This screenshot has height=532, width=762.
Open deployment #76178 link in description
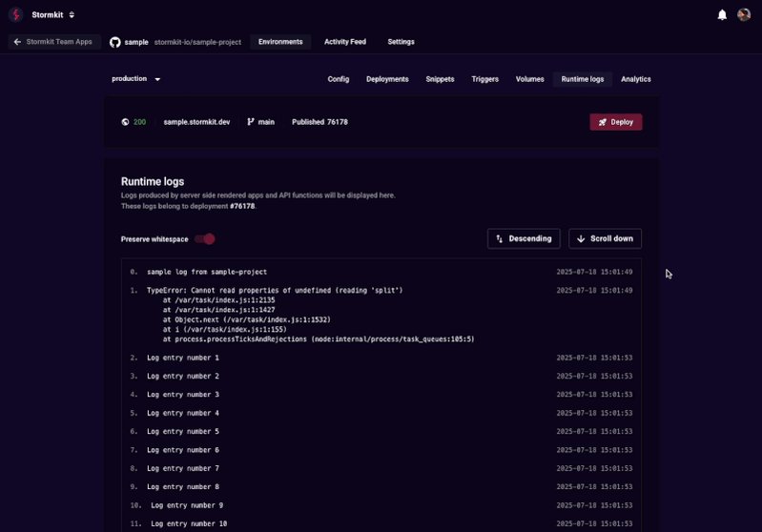click(x=242, y=206)
